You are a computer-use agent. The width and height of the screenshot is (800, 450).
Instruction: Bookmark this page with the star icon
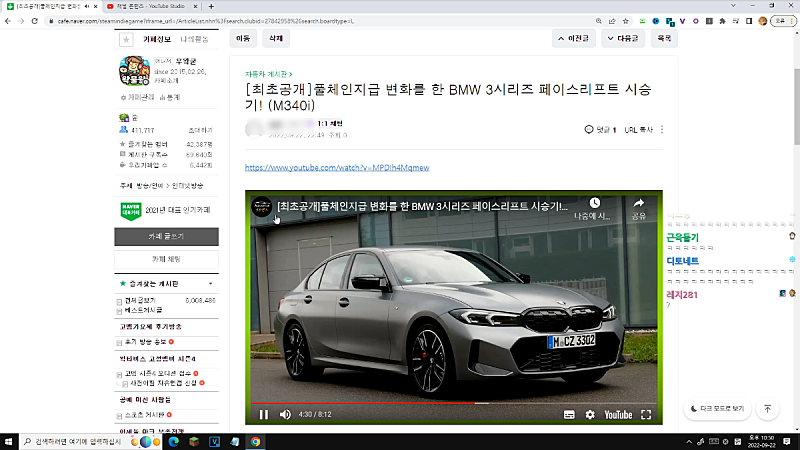point(626,21)
